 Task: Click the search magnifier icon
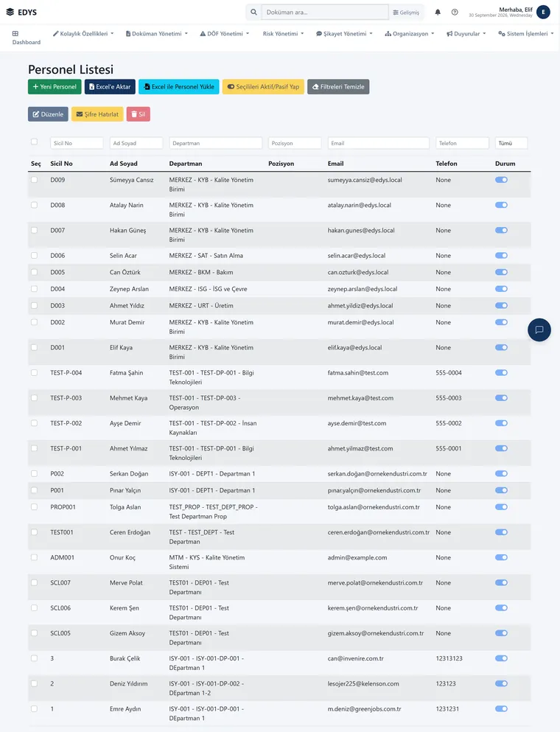[253, 12]
